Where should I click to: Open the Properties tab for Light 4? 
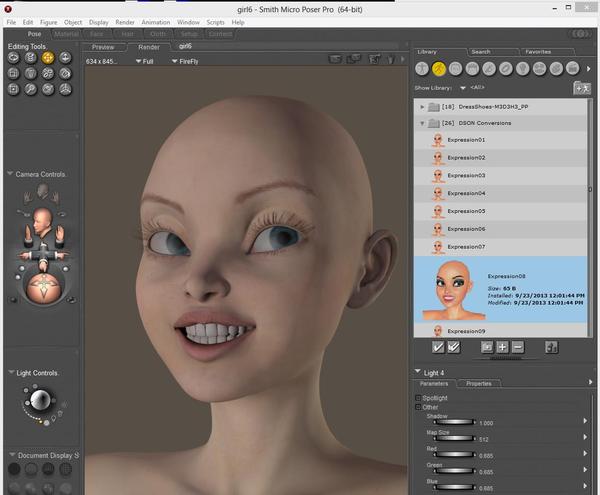[479, 383]
